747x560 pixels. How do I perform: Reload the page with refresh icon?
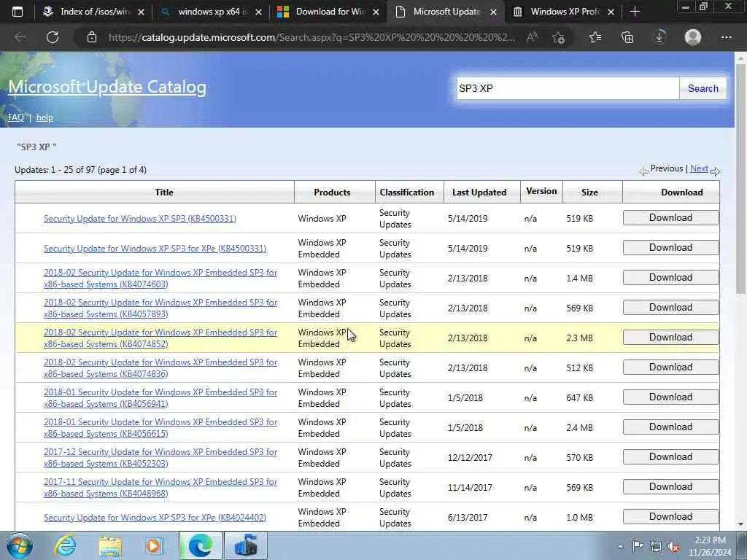coord(53,37)
